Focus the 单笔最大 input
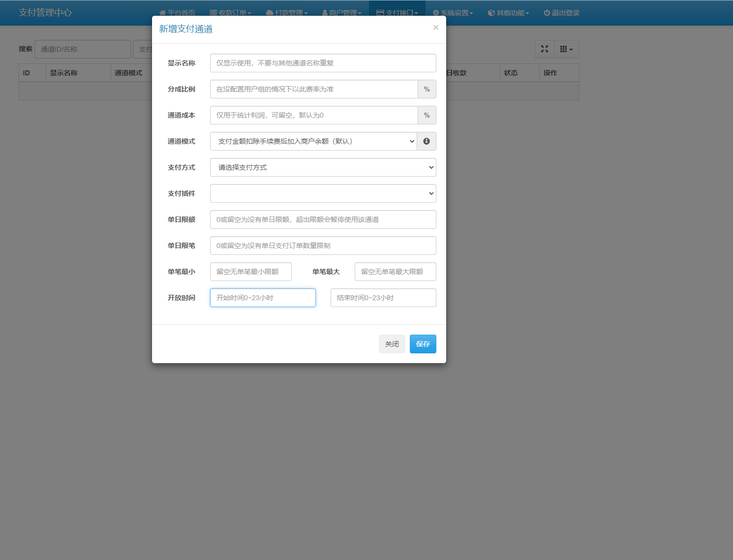Viewport: 733px width, 560px height. 395,272
